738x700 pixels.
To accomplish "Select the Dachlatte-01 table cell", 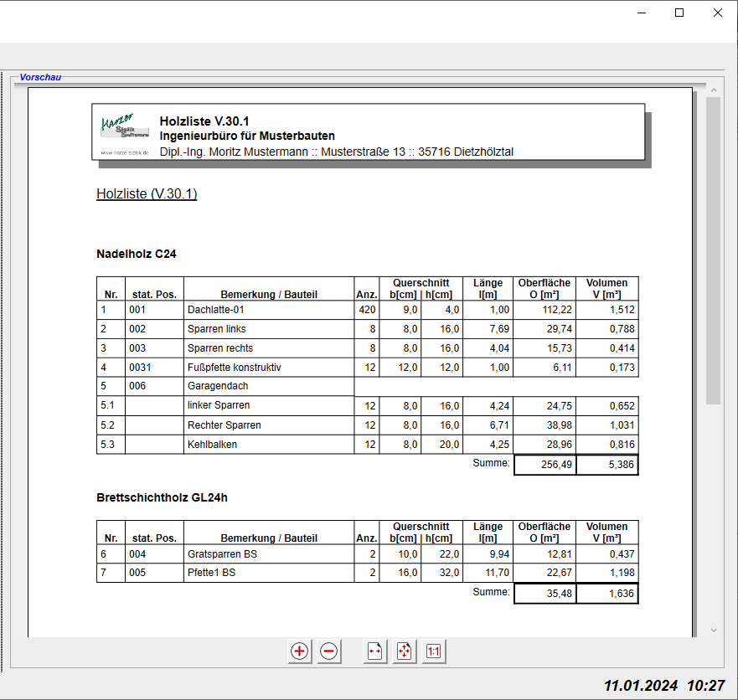I will [x=268, y=310].
